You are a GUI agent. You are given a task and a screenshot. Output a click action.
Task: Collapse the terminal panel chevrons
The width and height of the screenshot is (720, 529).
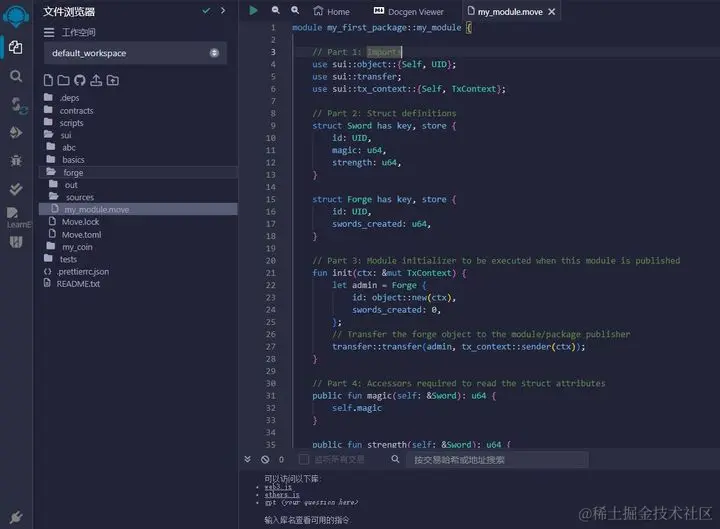click(x=248, y=459)
